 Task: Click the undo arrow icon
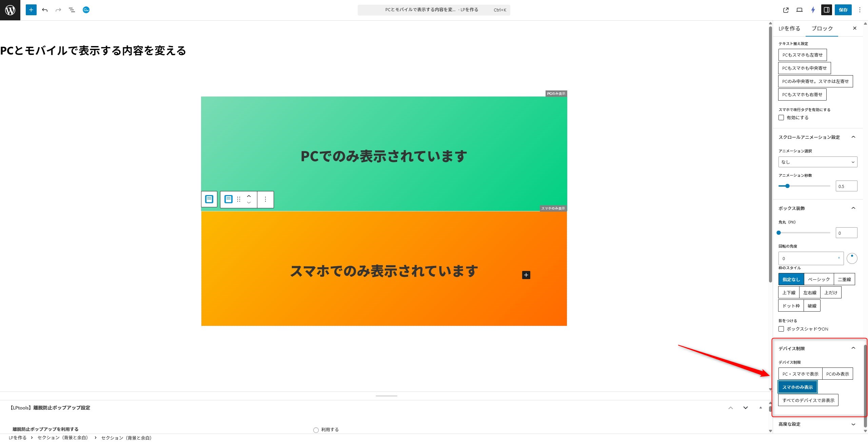point(45,10)
